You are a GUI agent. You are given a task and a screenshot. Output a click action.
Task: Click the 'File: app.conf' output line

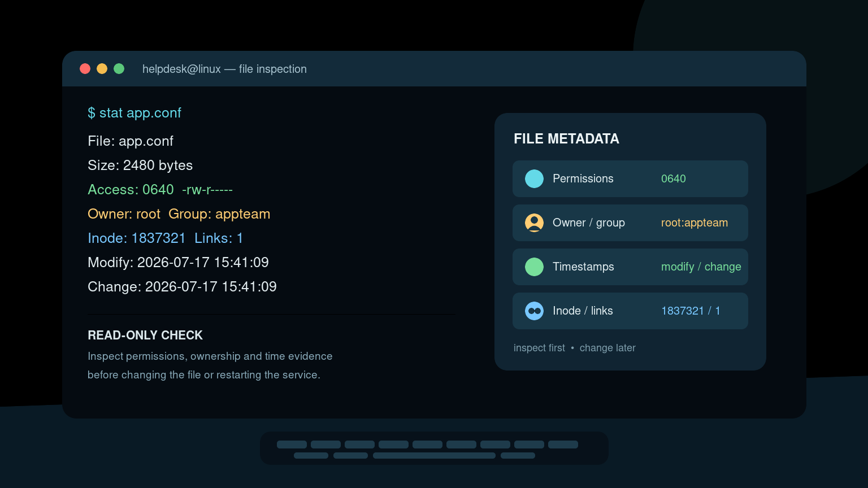(x=131, y=141)
